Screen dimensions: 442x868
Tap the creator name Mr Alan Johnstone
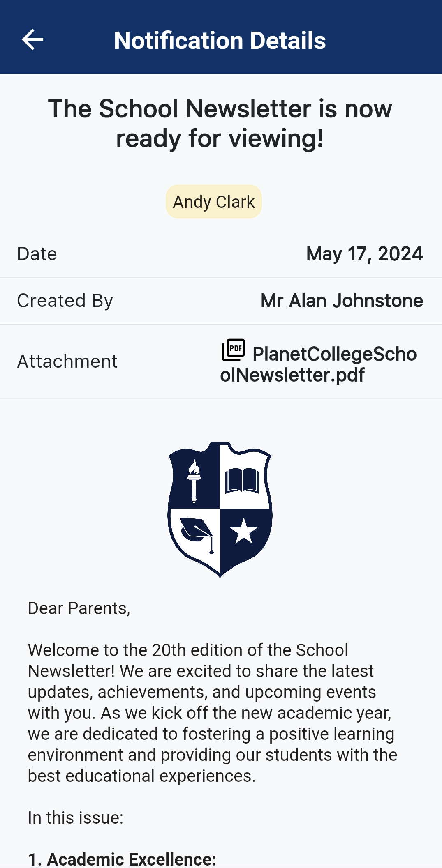(x=342, y=301)
